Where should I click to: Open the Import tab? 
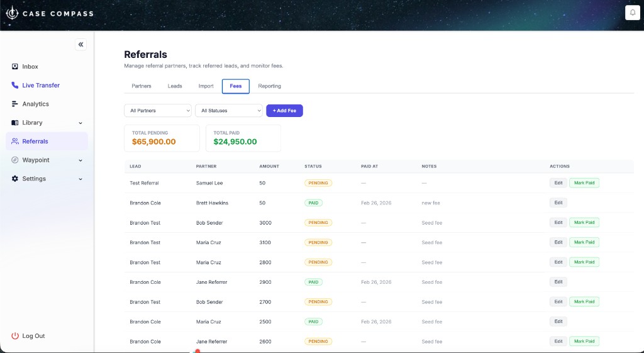[206, 86]
